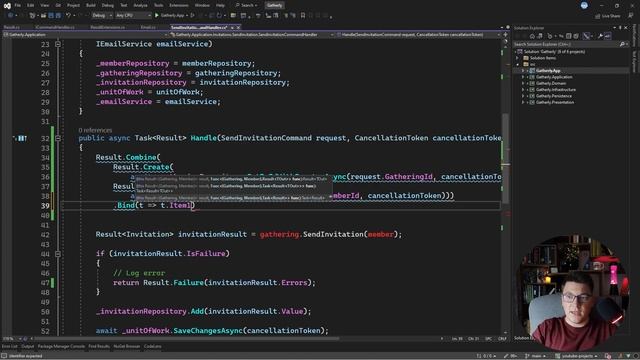Select the Gatherly.Persistence project
This screenshot has width=640, height=360.
553,96
